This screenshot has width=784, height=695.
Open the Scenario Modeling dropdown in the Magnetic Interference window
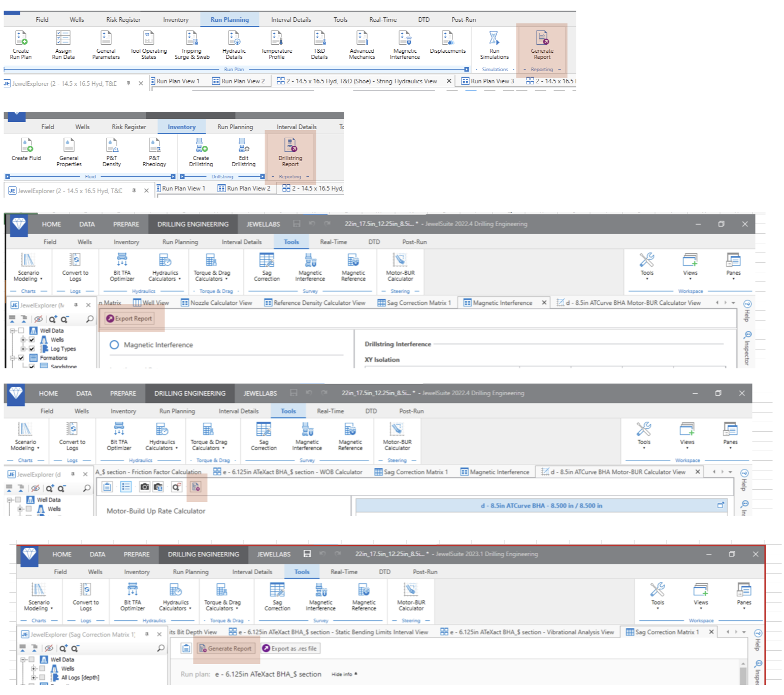(x=28, y=267)
